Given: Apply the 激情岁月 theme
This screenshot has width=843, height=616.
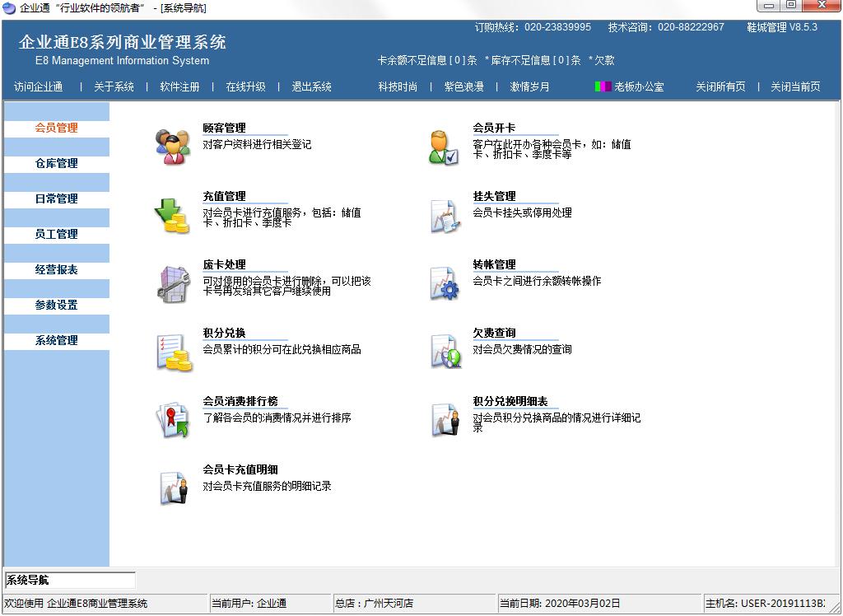Looking at the screenshot, I should (x=529, y=86).
